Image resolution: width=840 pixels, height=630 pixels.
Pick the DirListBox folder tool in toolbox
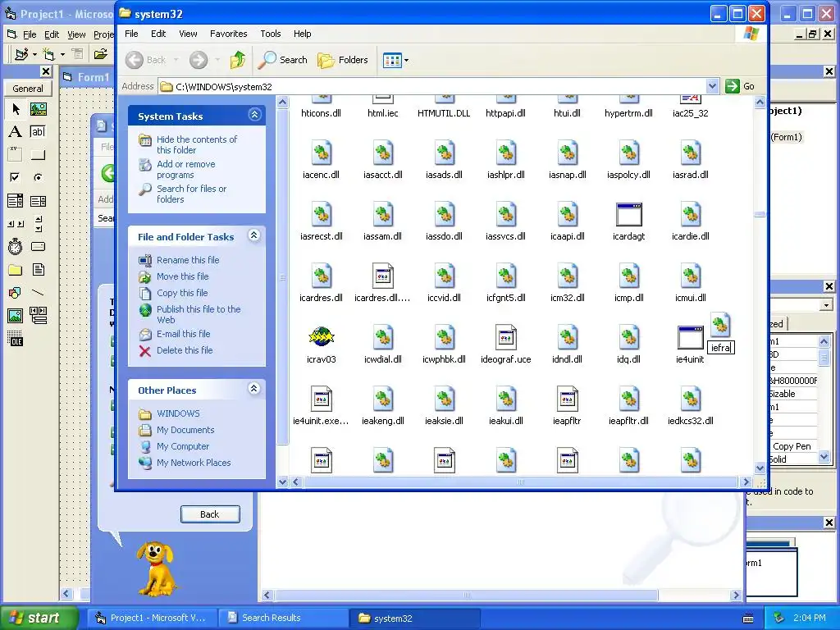click(x=16, y=269)
